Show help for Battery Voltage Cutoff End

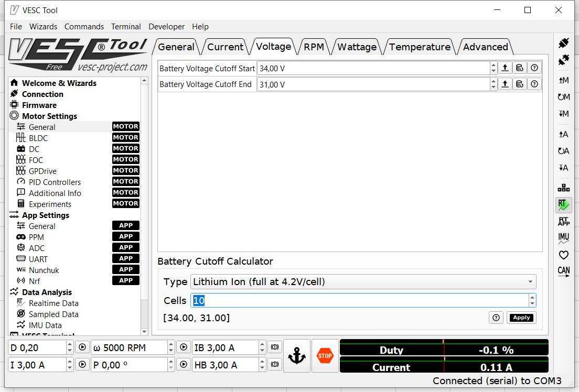pyautogui.click(x=534, y=84)
